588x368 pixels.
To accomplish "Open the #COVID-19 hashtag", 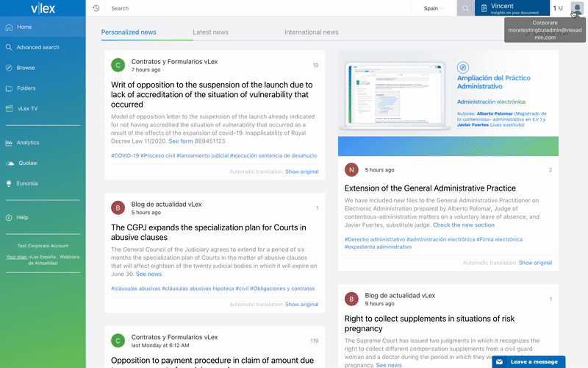I will pyautogui.click(x=125, y=155).
